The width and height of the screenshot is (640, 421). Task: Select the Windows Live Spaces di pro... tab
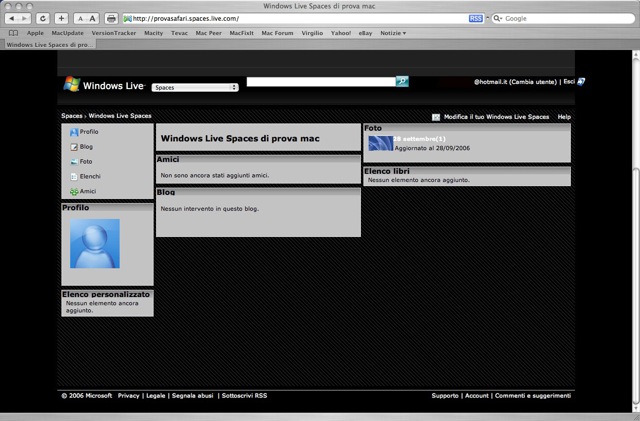(49, 45)
